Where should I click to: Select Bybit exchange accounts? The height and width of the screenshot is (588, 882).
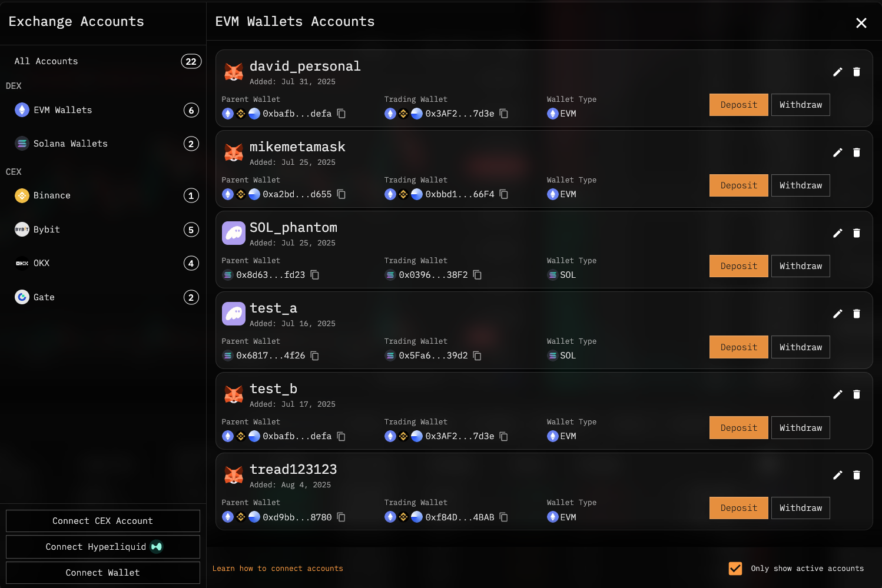pos(47,230)
